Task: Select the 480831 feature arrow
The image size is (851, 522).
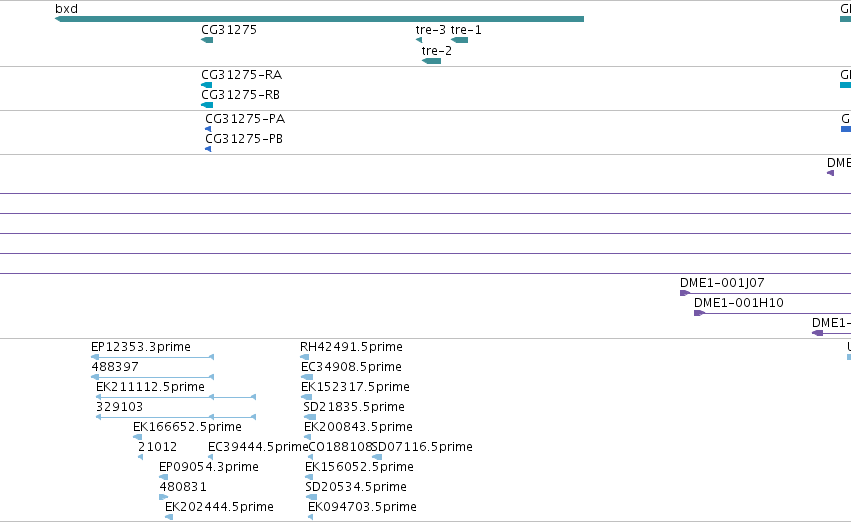Action: click(x=163, y=497)
